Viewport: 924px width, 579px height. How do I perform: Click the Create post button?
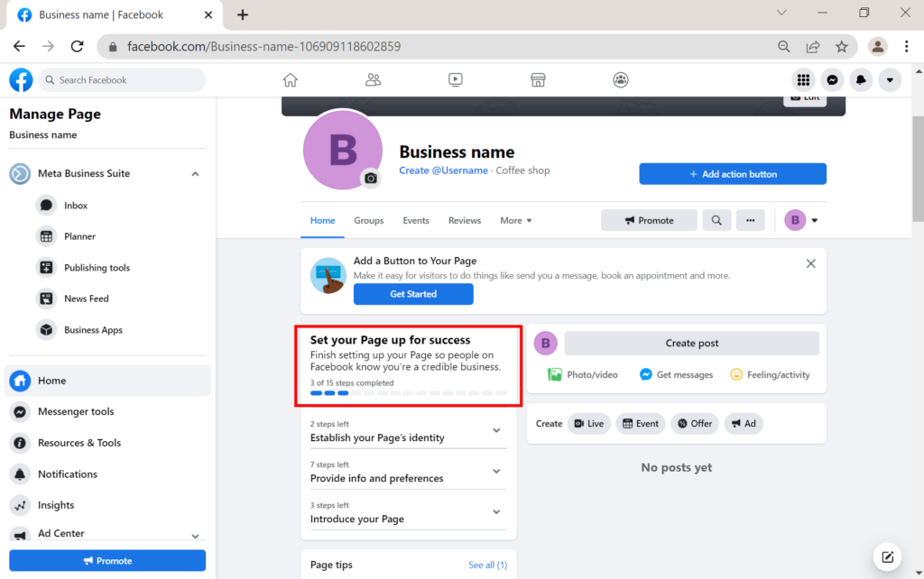(x=692, y=343)
